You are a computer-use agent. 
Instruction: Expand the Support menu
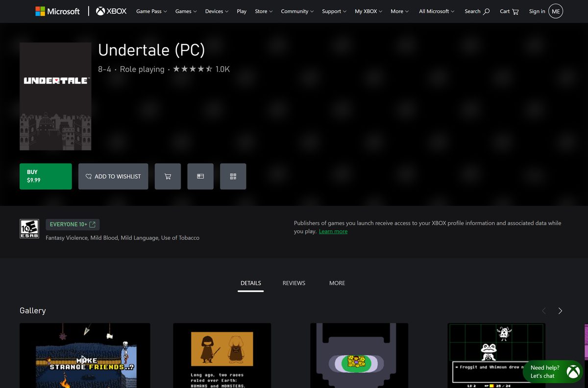[x=334, y=11]
